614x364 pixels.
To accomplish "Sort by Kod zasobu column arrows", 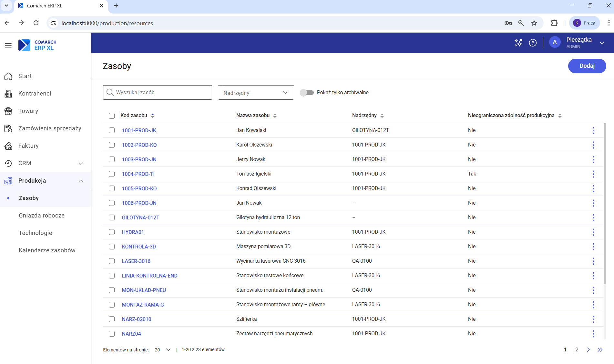I will (152, 115).
